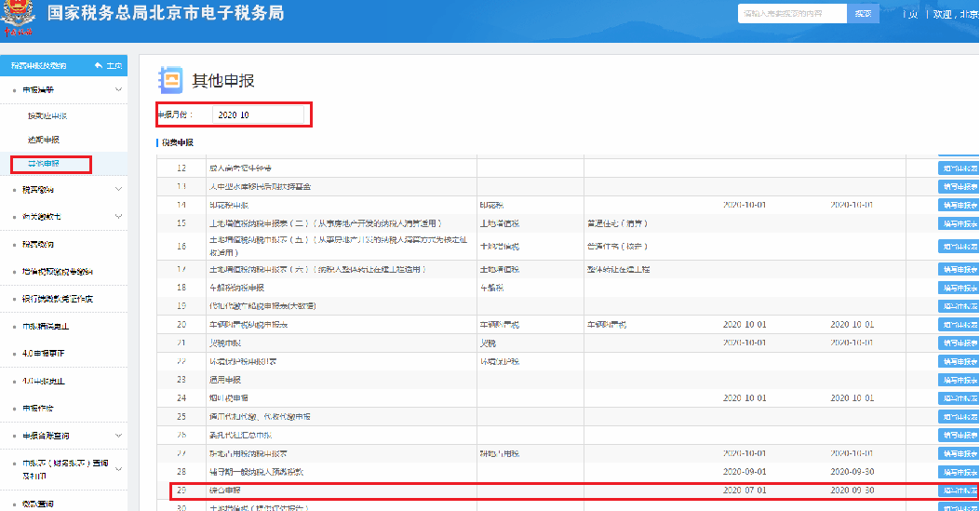The width and height of the screenshot is (980, 511).
Task: Click the 综合申报 name in row 29
Action: (x=224, y=491)
